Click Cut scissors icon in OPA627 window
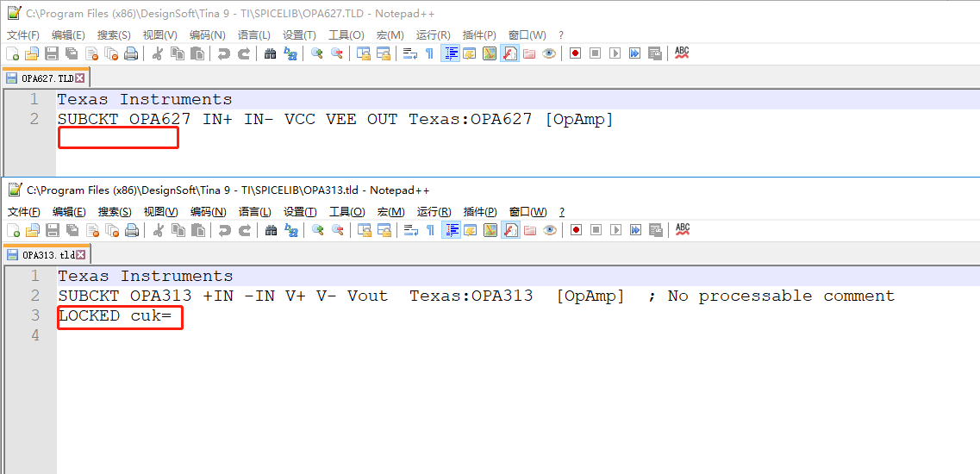This screenshot has width=980, height=474. pos(158,53)
